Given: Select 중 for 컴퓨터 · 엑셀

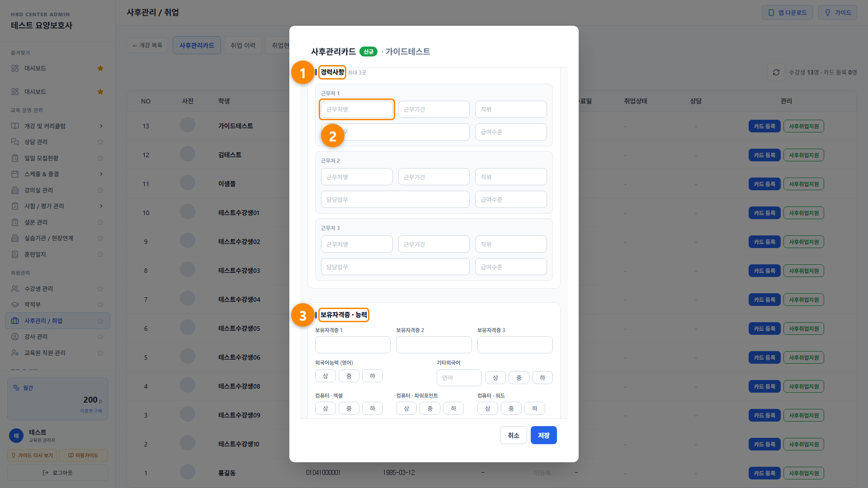Looking at the screenshot, I should (349, 408).
